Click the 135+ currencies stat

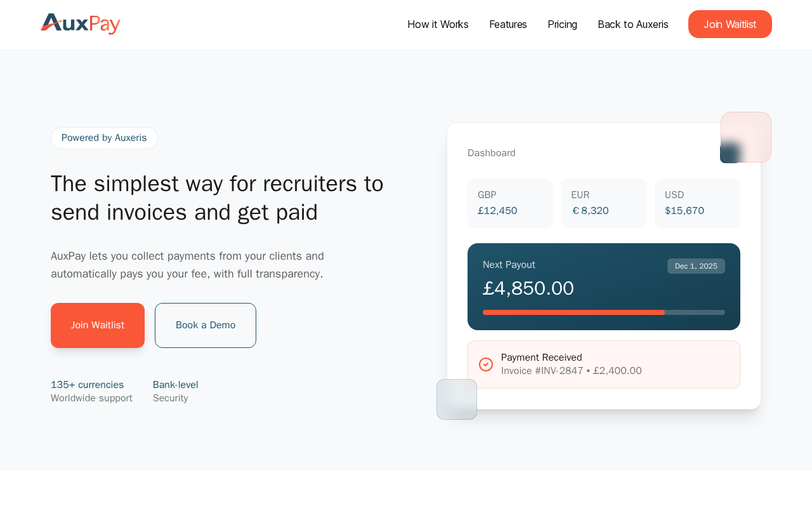pyautogui.click(x=88, y=385)
